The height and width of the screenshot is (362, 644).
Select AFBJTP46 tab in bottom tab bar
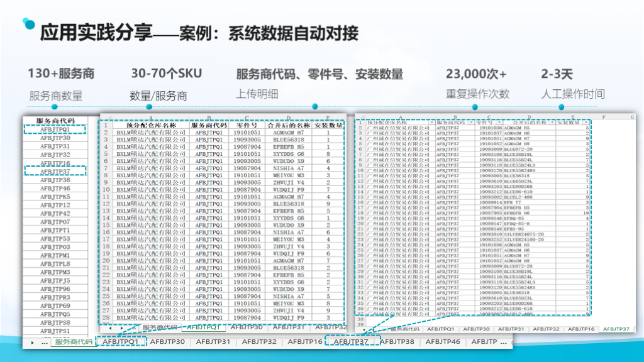point(443,341)
